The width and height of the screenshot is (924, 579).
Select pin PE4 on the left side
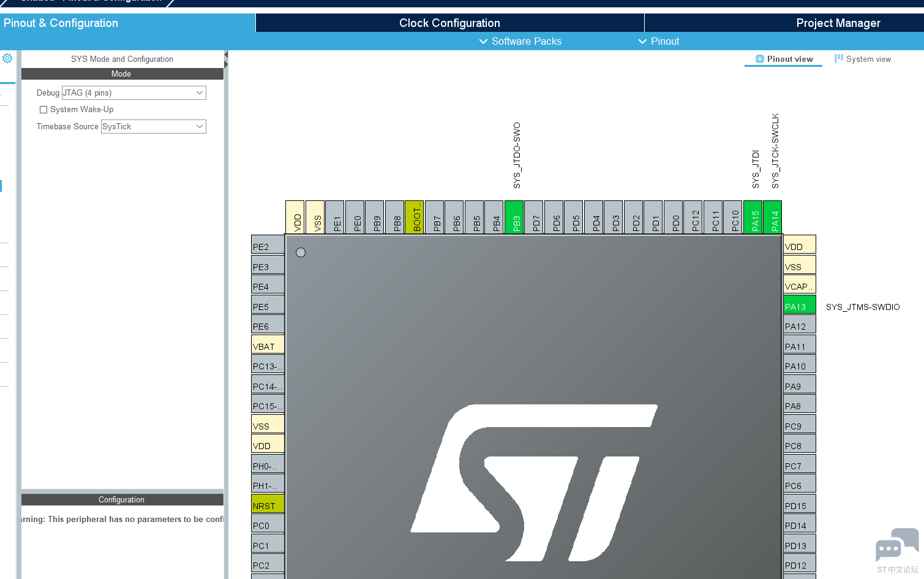click(268, 284)
